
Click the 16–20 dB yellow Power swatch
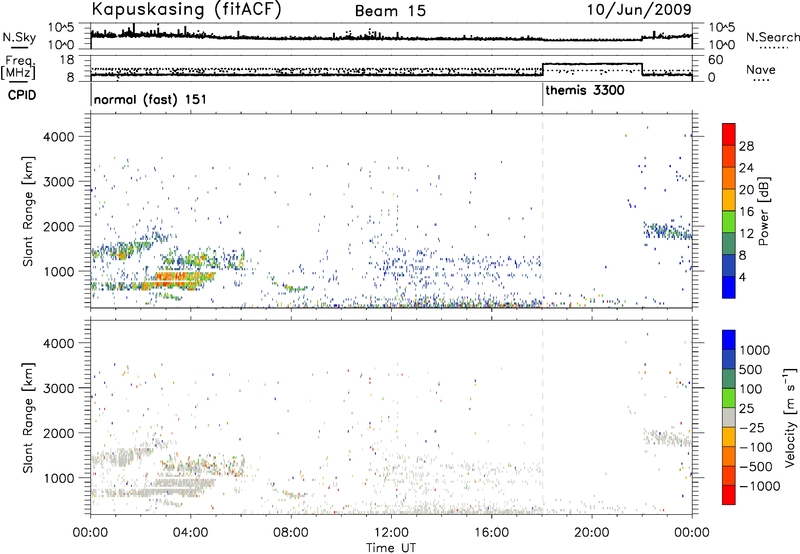(729, 200)
